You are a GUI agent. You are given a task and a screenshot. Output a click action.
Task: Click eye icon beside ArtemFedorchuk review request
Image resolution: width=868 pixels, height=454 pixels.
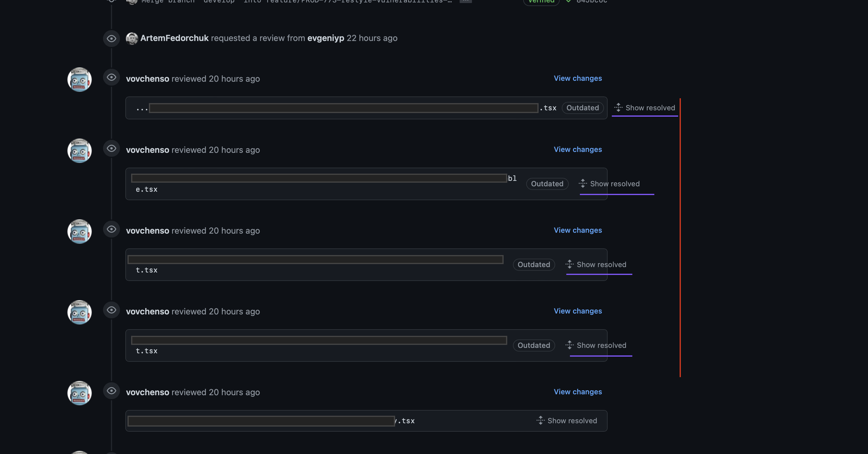coord(112,38)
